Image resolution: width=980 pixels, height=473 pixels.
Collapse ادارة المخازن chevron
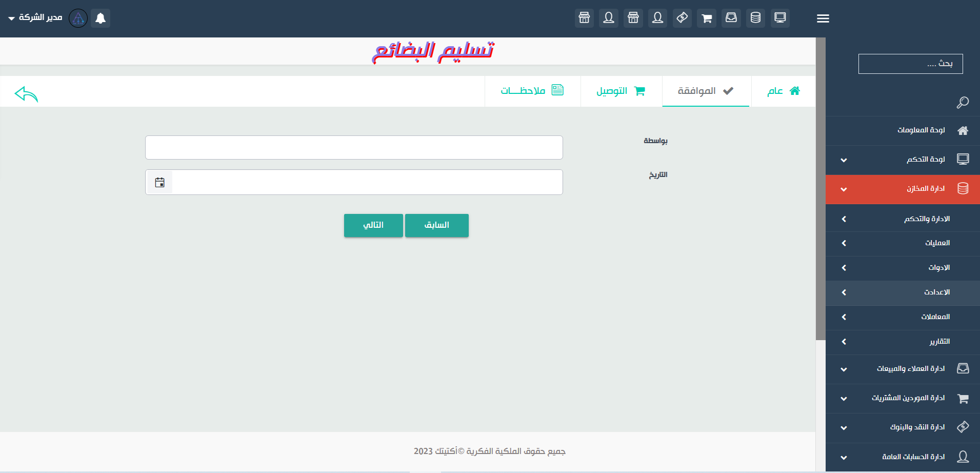844,189
